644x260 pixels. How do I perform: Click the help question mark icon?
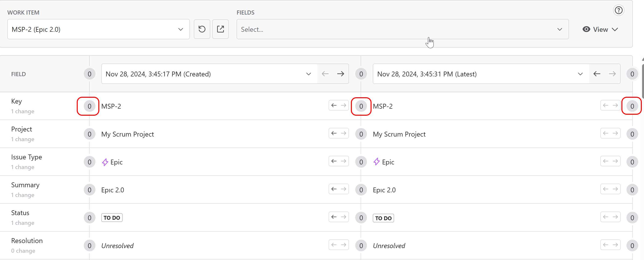pos(618,10)
